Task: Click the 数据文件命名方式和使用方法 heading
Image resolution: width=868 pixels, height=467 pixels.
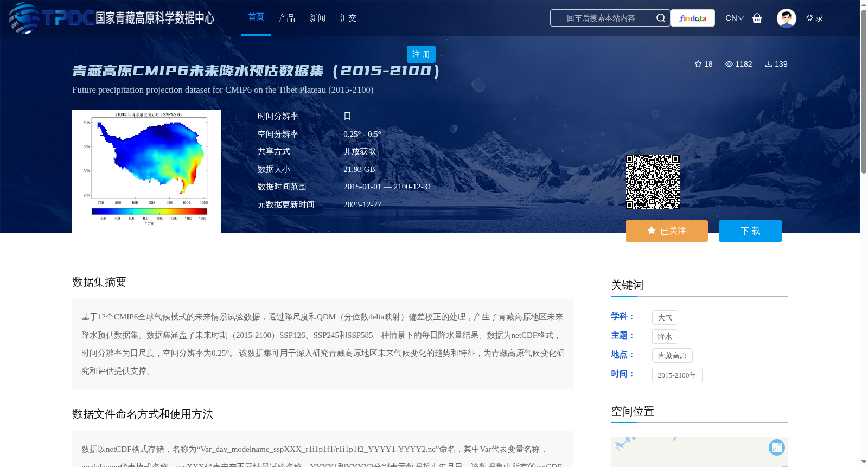Action: (143, 414)
